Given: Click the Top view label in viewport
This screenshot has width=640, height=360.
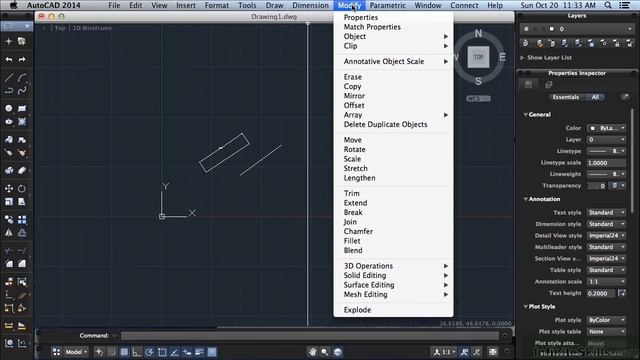Looking at the screenshot, I should (x=60, y=28).
